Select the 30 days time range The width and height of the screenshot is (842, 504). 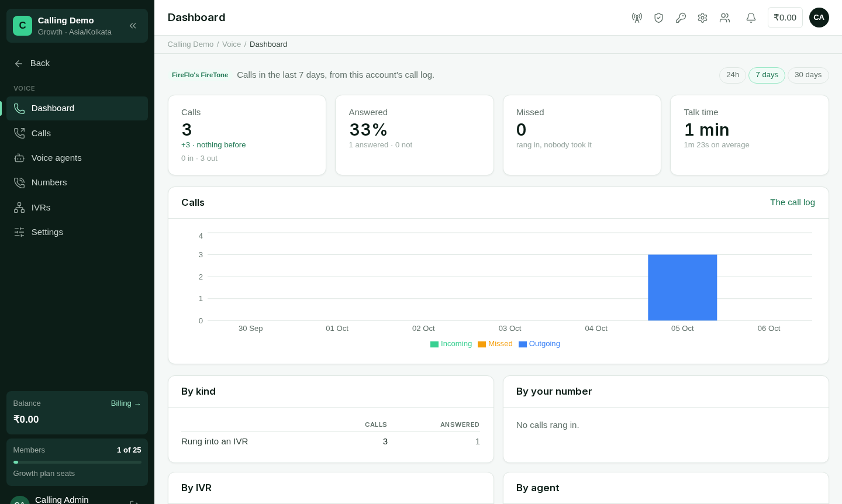coord(808,75)
